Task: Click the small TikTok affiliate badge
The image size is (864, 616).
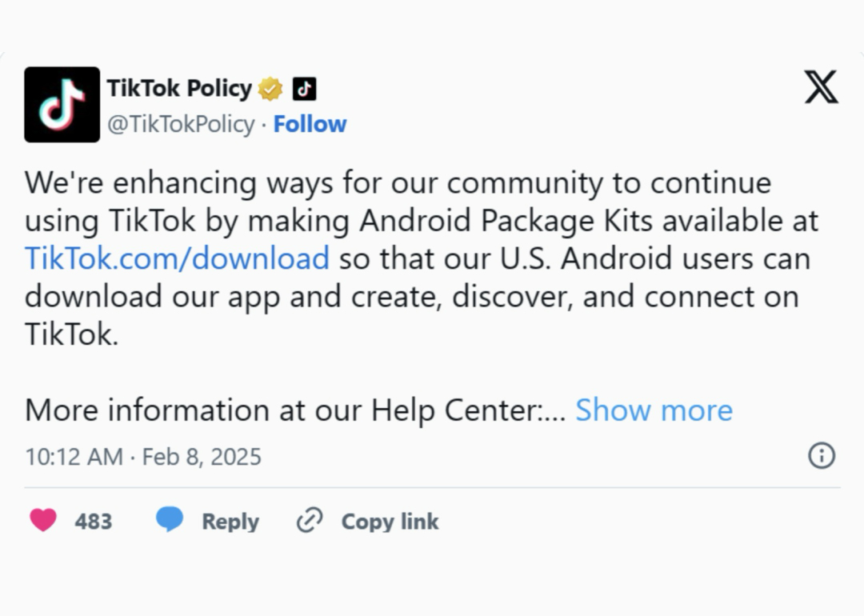Action: [304, 89]
